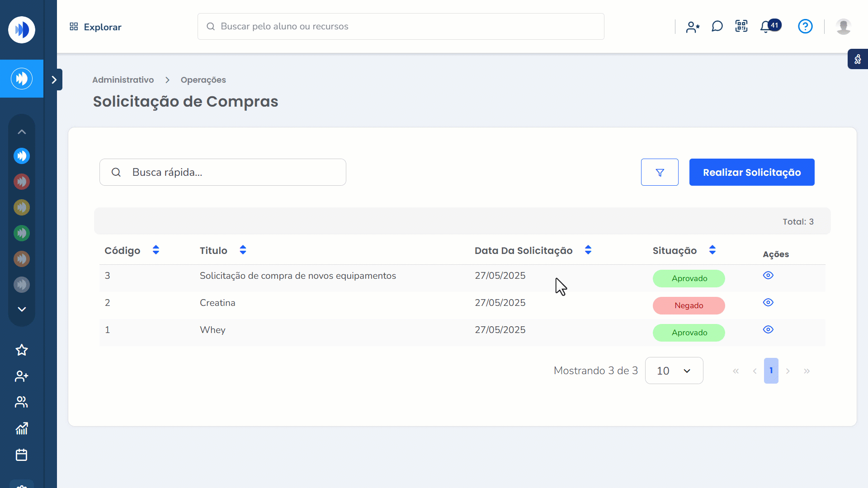This screenshot has height=488, width=868.
Task: Go to Operações breadcrumb
Action: (x=203, y=80)
